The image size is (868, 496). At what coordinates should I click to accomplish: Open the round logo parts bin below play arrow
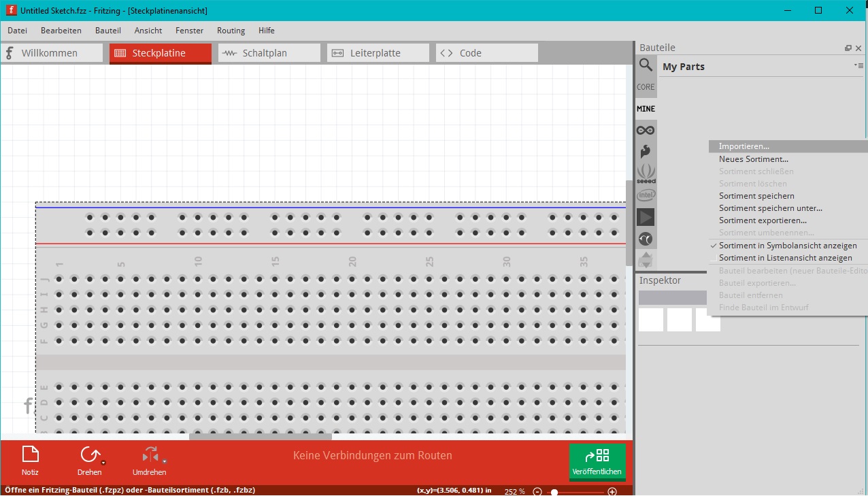coord(646,239)
